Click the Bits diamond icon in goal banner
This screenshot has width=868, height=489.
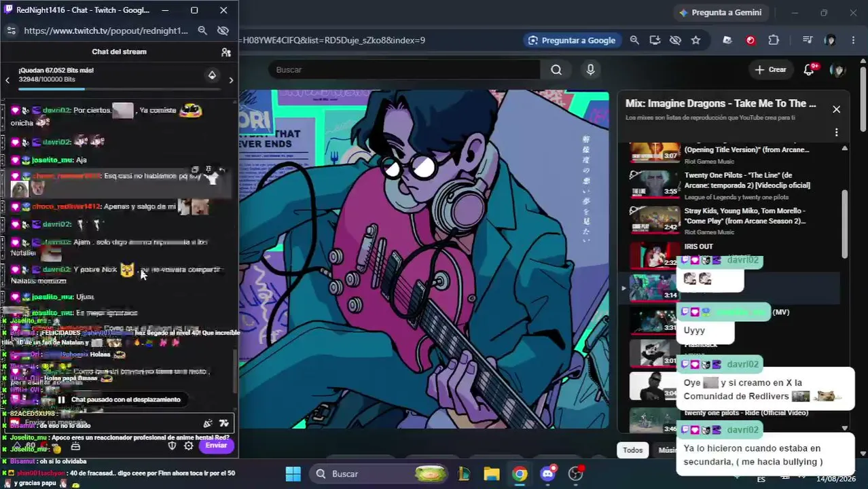pyautogui.click(x=212, y=75)
